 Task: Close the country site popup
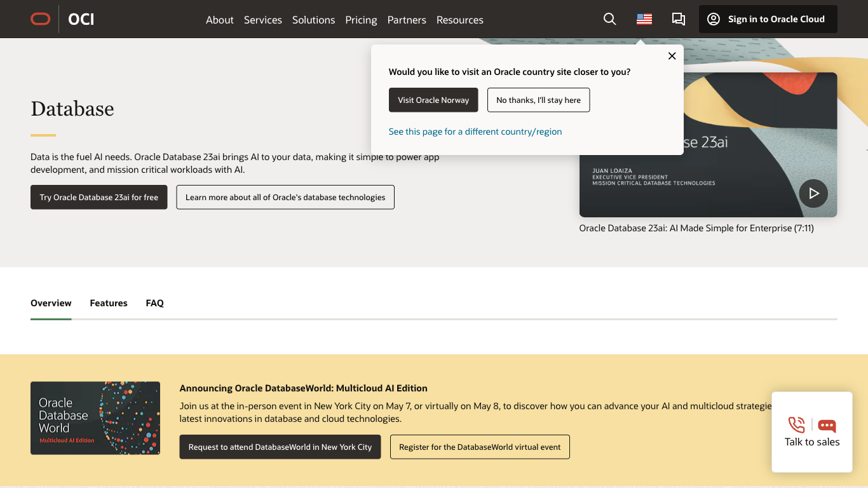click(672, 56)
